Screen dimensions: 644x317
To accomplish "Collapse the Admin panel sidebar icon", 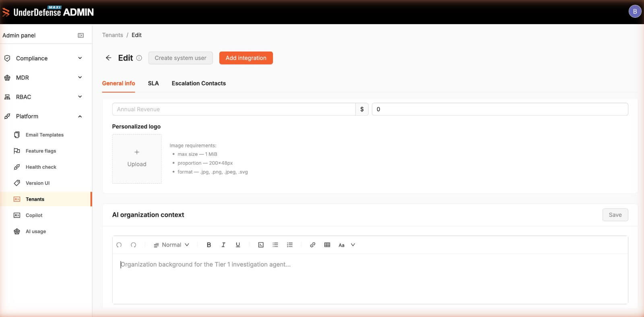I will (80, 35).
